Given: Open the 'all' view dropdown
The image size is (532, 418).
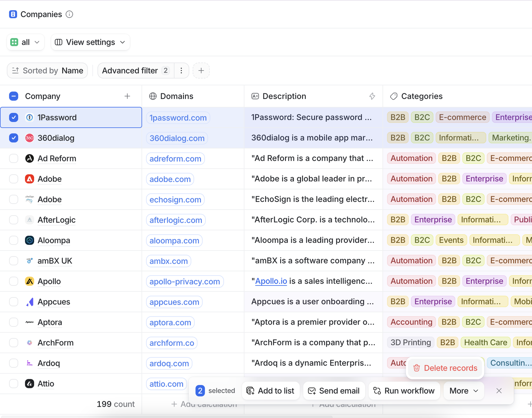Looking at the screenshot, I should click(x=25, y=42).
